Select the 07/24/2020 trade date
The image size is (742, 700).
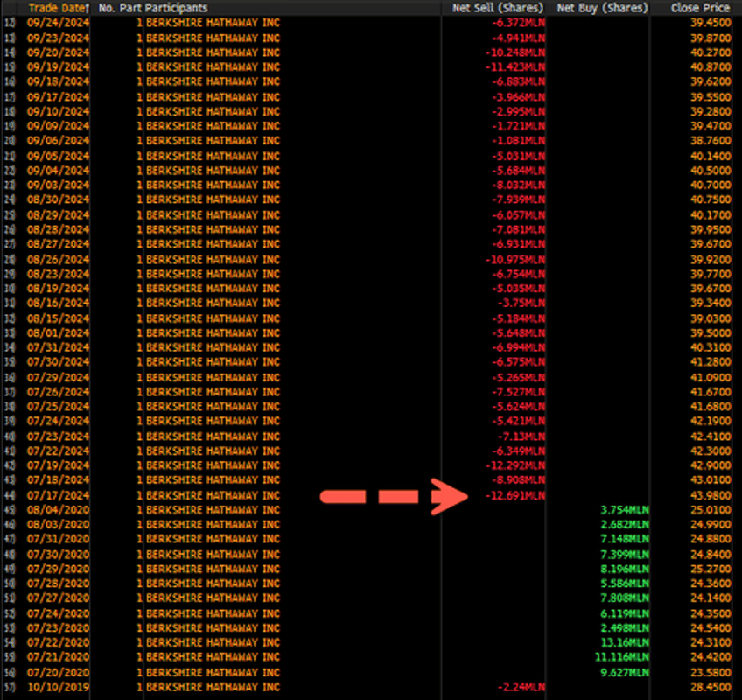click(59, 613)
